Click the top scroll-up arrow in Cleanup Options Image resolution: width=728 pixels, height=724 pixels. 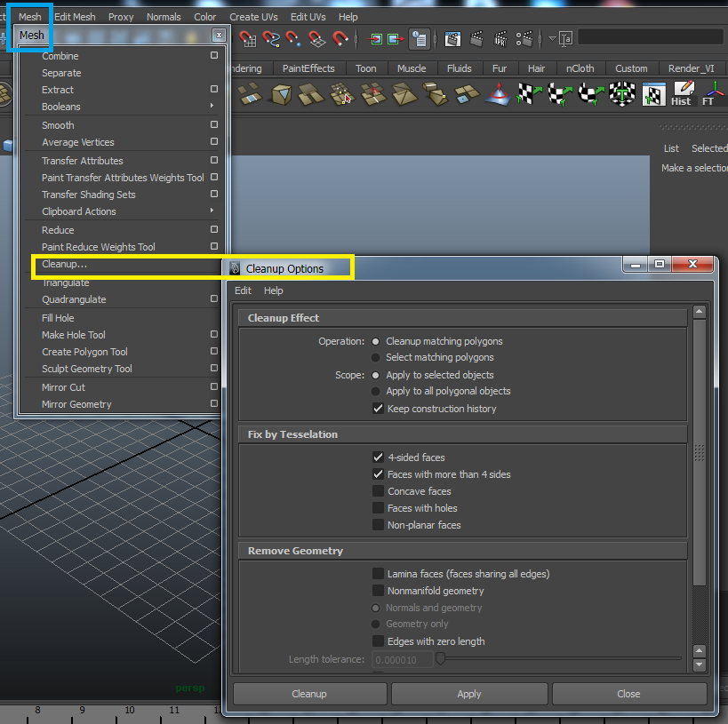(700, 312)
